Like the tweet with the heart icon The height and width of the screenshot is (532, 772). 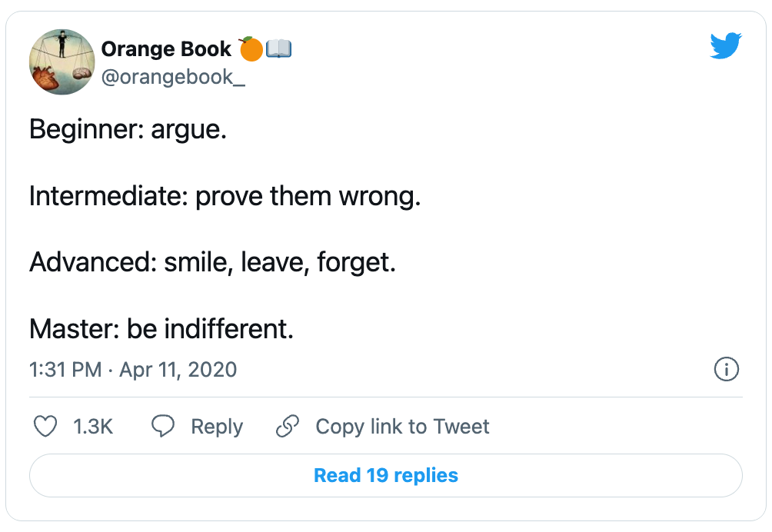coord(46,427)
